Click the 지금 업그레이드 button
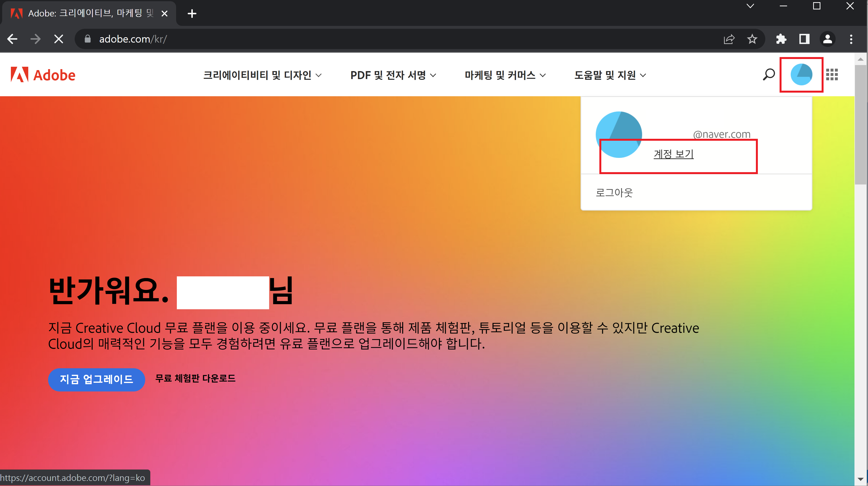Viewport: 868px width, 486px height. click(97, 379)
